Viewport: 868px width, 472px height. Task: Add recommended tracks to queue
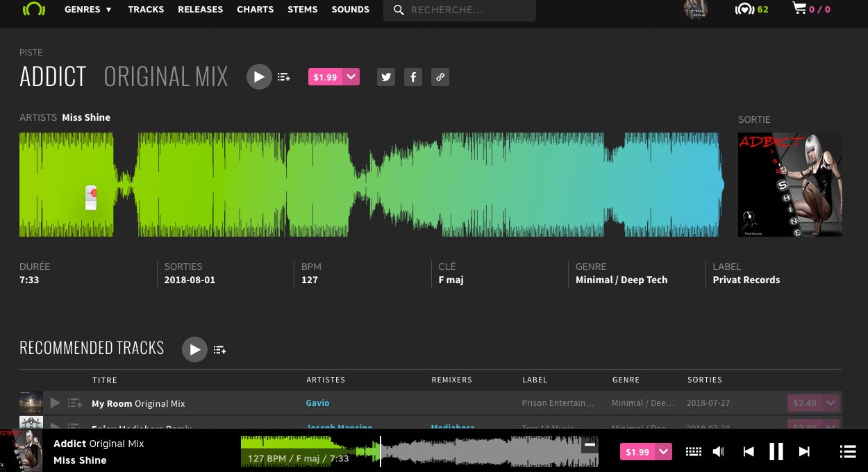tap(219, 350)
